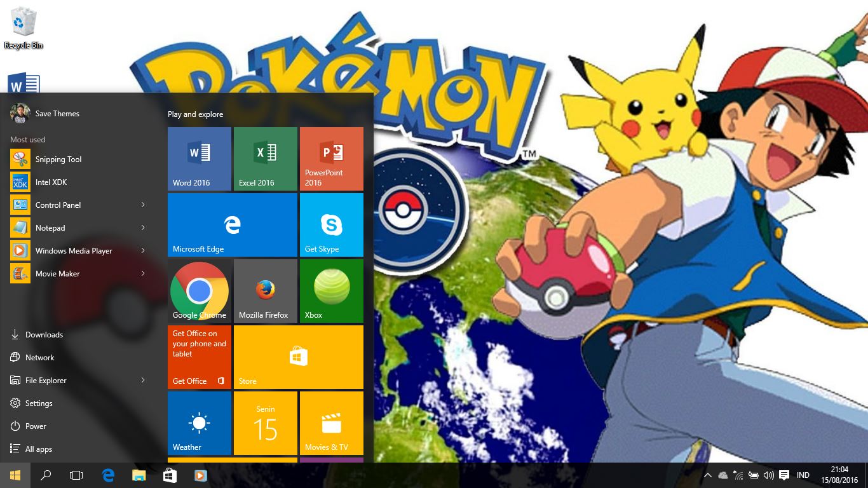Open Movie Maker from Most used
The image size is (868, 488).
[79, 274]
